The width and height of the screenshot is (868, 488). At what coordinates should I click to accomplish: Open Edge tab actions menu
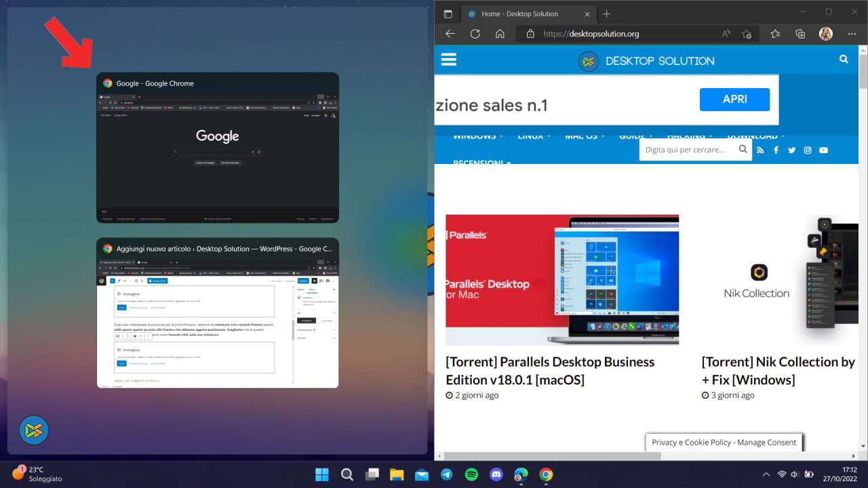coord(448,14)
